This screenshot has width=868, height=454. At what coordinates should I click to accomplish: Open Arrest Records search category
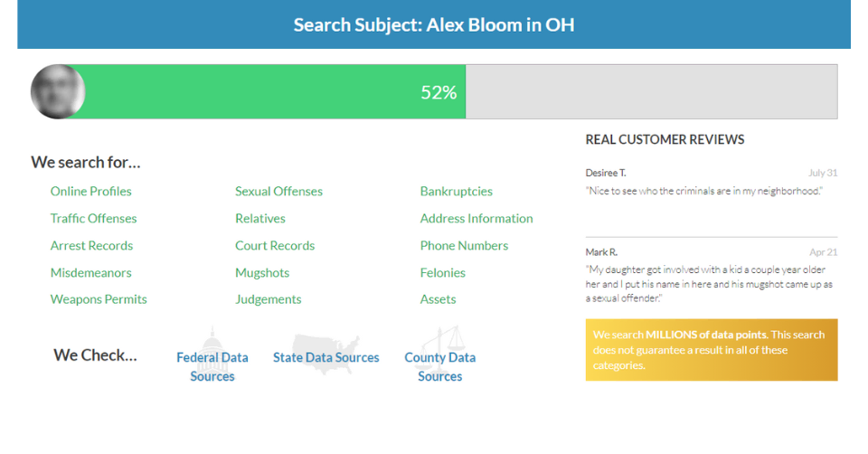pos(91,245)
